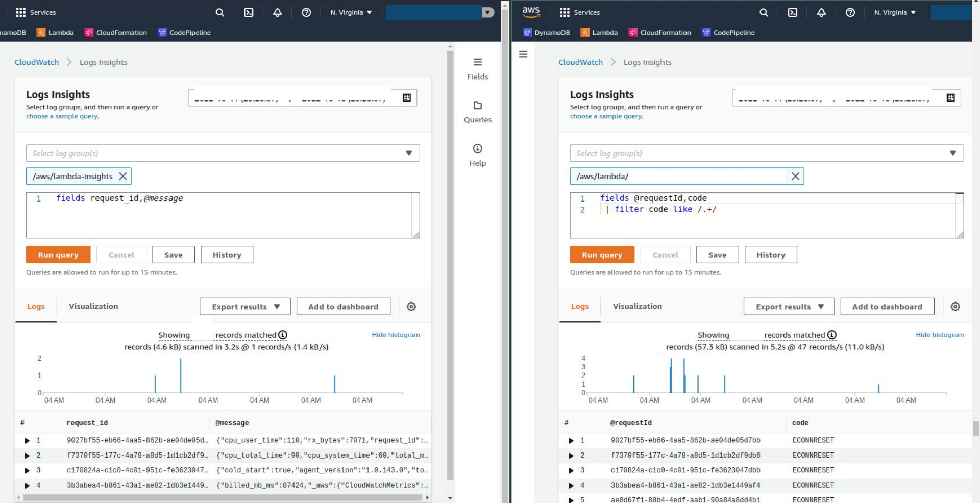Open Select log group(s) dropdown in left window
980x503 pixels.
223,153
